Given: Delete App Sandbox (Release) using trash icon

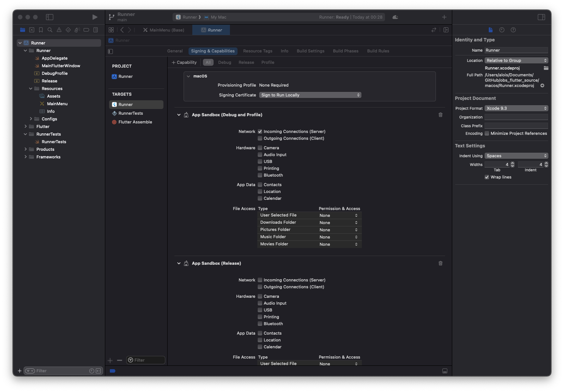Looking at the screenshot, I should [x=440, y=263].
